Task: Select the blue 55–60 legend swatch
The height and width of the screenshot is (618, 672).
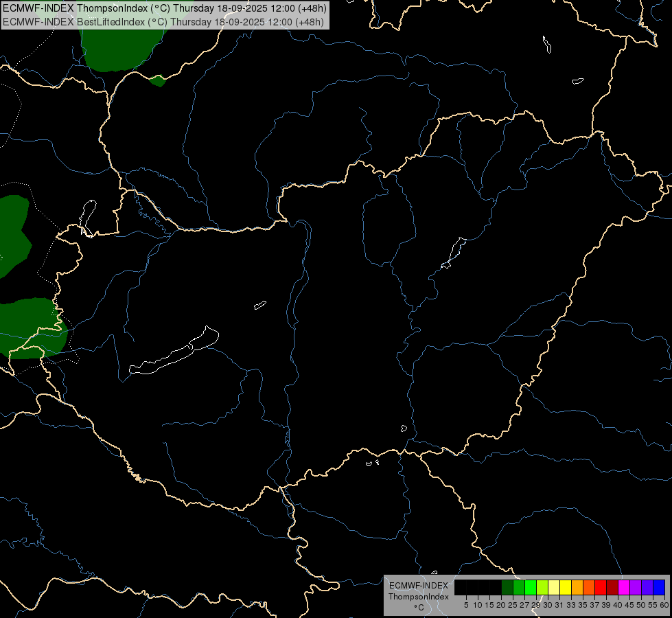Action: pyautogui.click(x=659, y=587)
